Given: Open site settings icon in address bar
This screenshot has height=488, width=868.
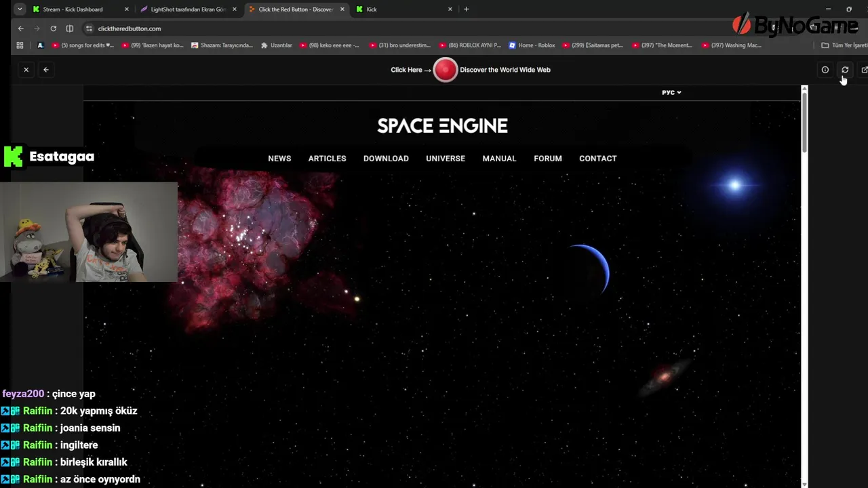Looking at the screenshot, I should point(89,28).
